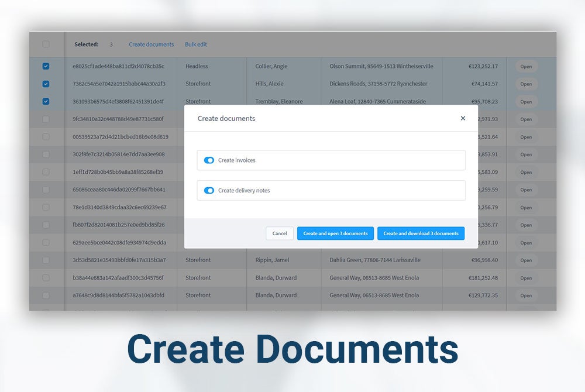Viewport: 585px width, 392px height.
Task: Click customer Tremblay, Eleanore
Action: coord(279,101)
